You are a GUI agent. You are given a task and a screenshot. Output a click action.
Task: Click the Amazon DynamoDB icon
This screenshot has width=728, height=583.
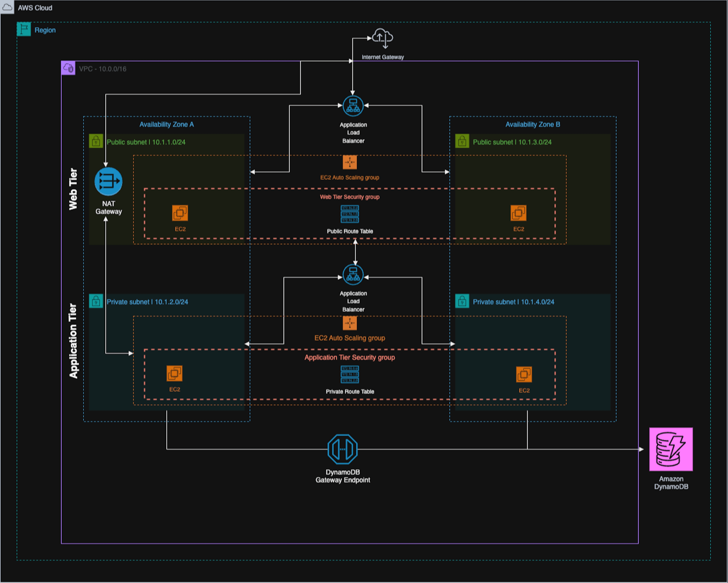click(671, 449)
